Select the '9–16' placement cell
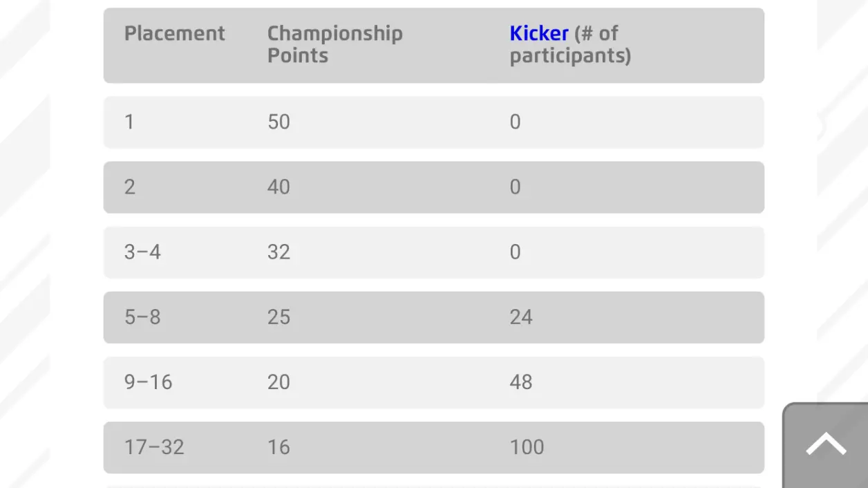Viewport: 868px width, 488px height. click(x=148, y=382)
